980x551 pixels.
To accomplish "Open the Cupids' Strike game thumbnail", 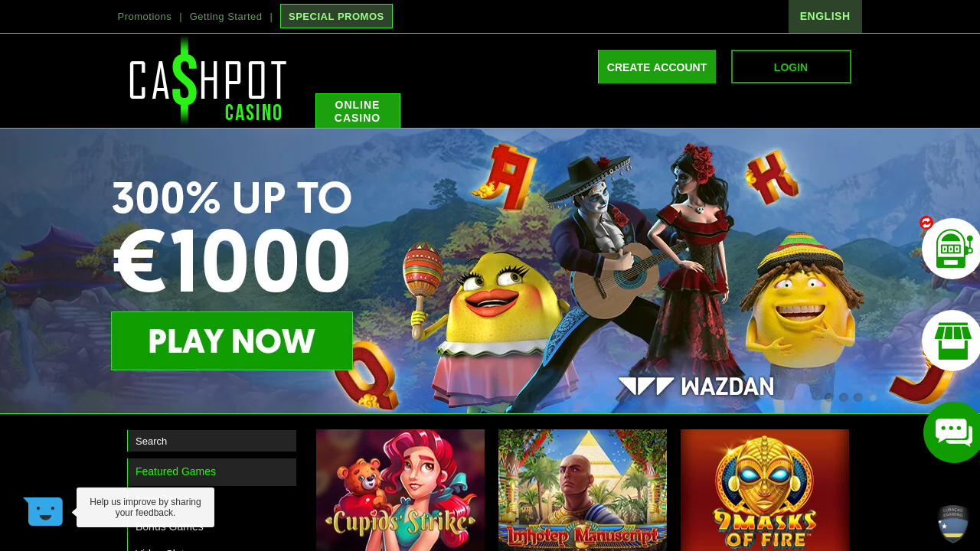I will pyautogui.click(x=400, y=490).
